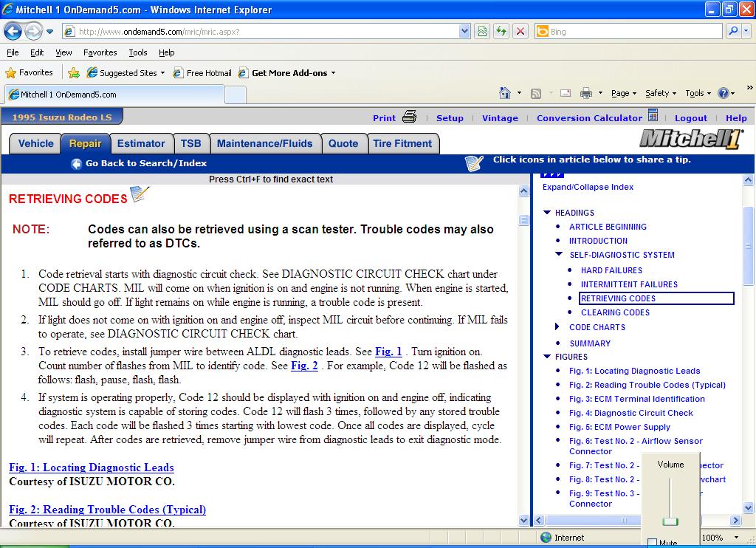Click the Internet zone globe icon

pos(546,538)
